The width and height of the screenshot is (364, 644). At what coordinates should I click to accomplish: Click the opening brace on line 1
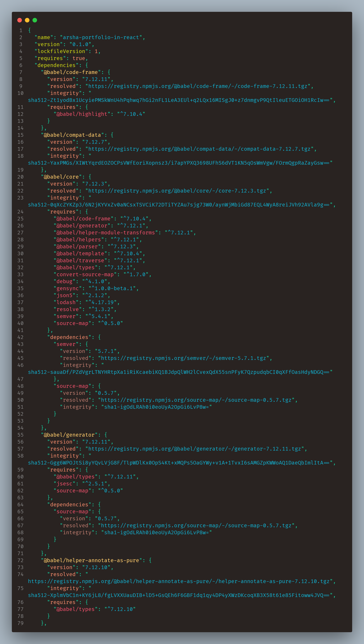click(x=30, y=30)
